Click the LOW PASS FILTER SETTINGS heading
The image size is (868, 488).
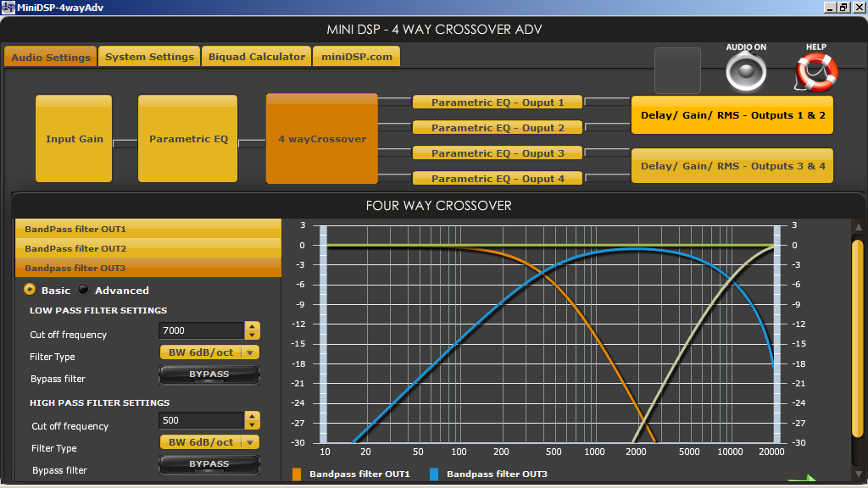[98, 310]
